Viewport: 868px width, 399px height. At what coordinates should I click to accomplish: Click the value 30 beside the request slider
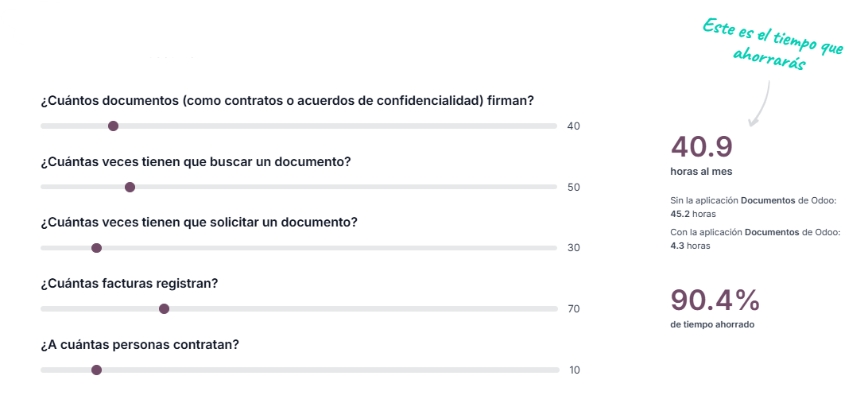click(x=573, y=248)
